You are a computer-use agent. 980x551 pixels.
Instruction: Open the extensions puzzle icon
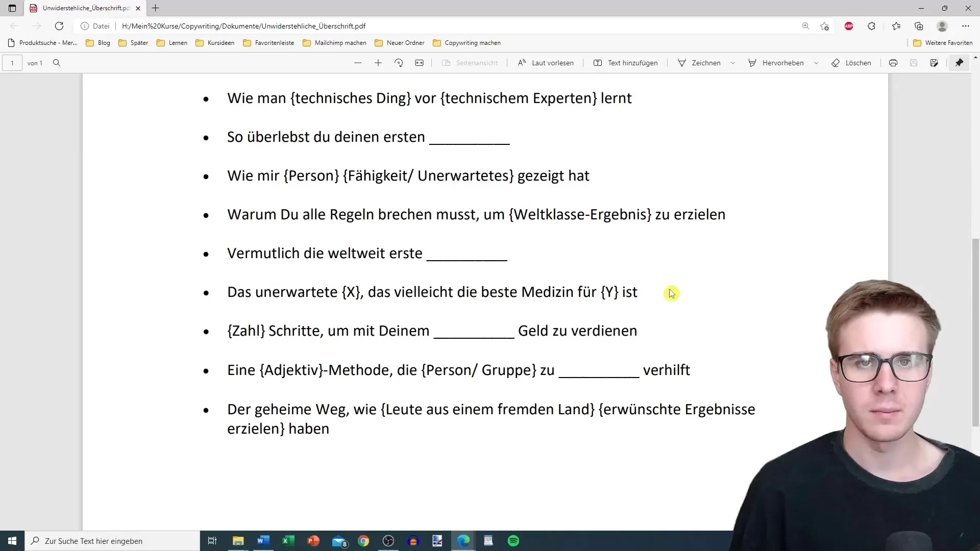click(x=871, y=26)
